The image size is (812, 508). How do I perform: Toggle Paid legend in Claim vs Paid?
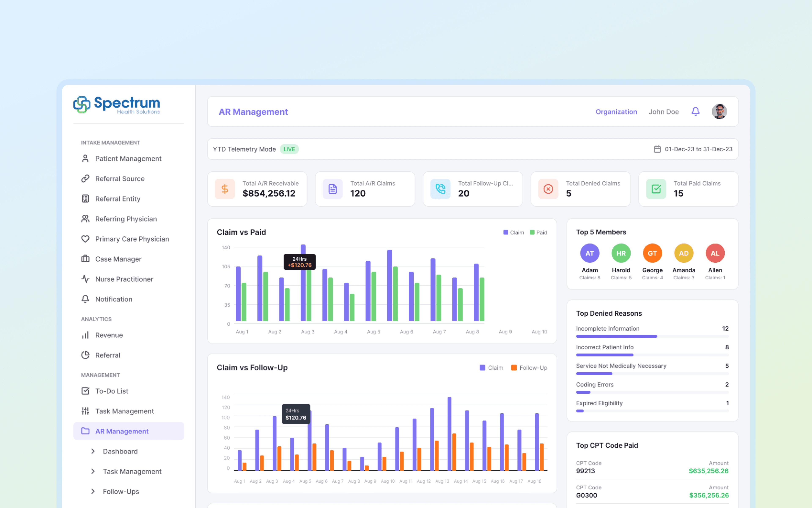coord(538,232)
